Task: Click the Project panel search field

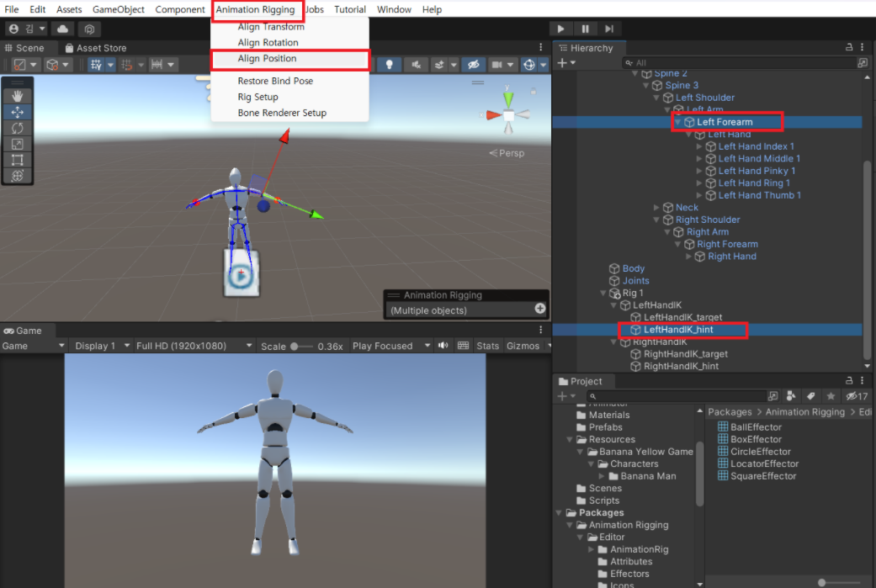Action: [x=677, y=396]
